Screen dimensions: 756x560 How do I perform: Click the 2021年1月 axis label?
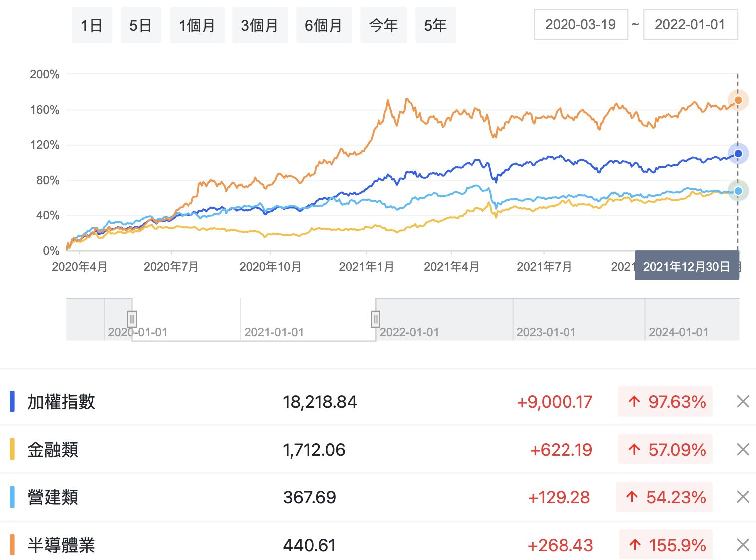[x=367, y=267]
